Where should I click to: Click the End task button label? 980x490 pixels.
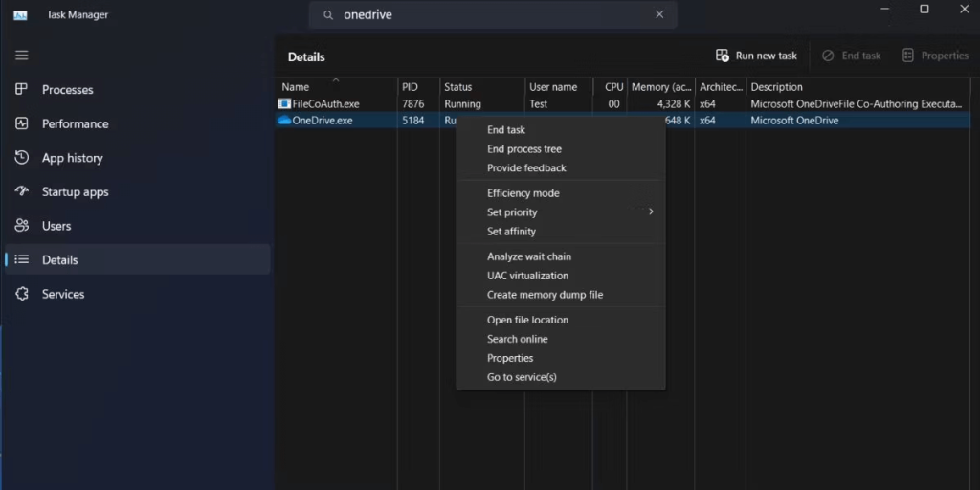pos(860,56)
